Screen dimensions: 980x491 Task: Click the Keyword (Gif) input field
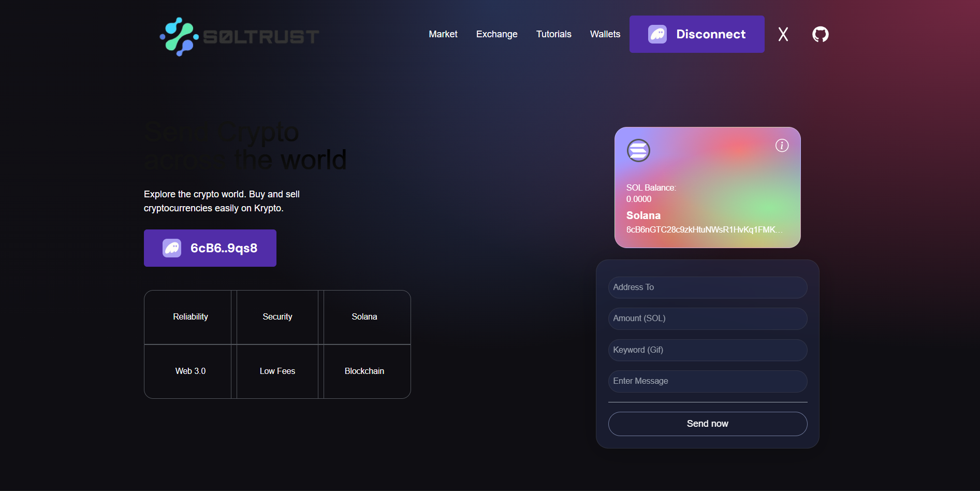coord(707,350)
